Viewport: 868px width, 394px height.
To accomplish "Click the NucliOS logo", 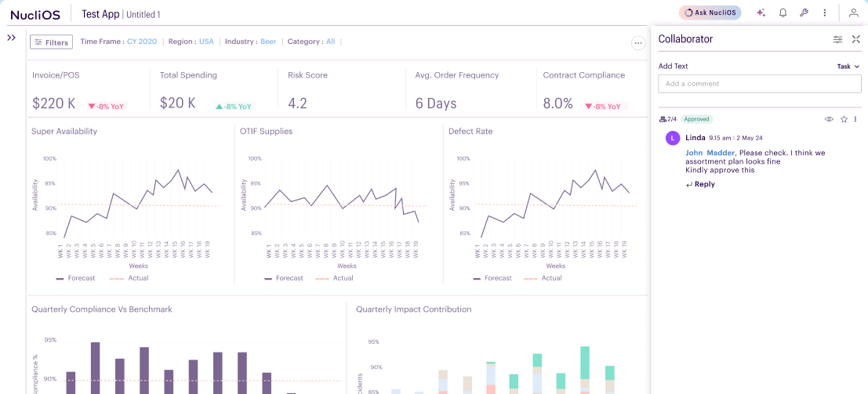I will [35, 14].
